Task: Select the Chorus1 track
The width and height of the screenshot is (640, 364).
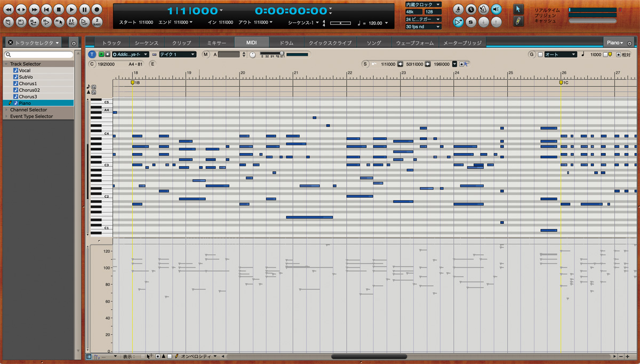Action: pyautogui.click(x=38, y=84)
